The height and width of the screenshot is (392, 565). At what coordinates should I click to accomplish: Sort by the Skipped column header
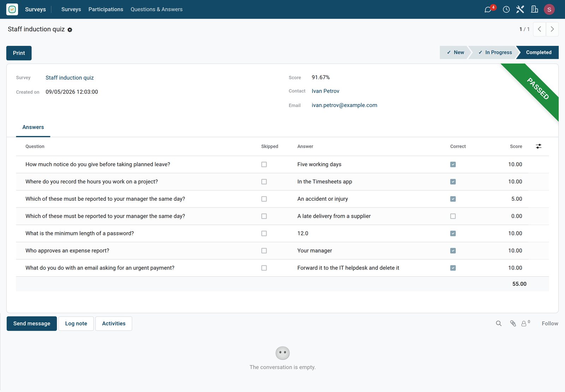[x=270, y=146]
